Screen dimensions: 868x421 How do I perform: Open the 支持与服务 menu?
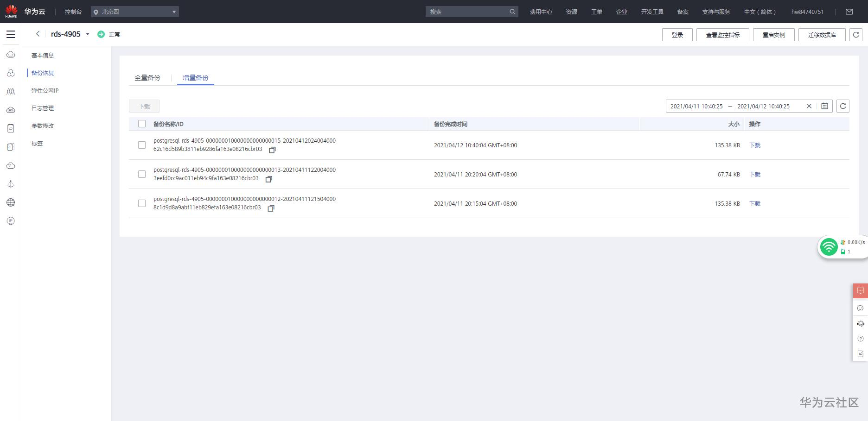[716, 12]
